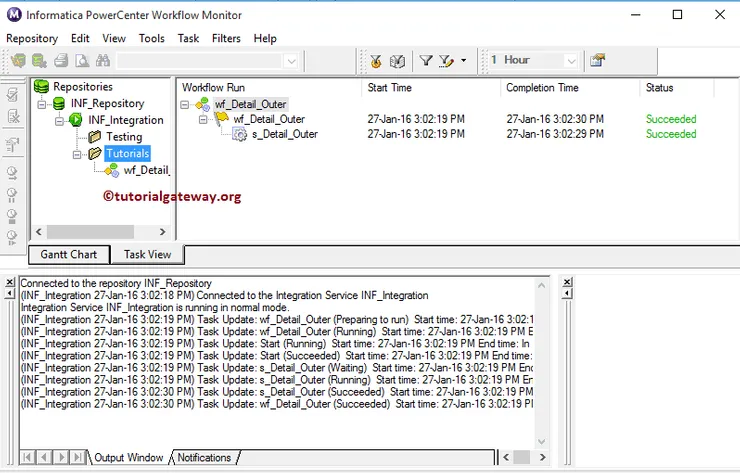
Task: Click the clock with arrow restart sidebar icon
Action: coord(12,173)
